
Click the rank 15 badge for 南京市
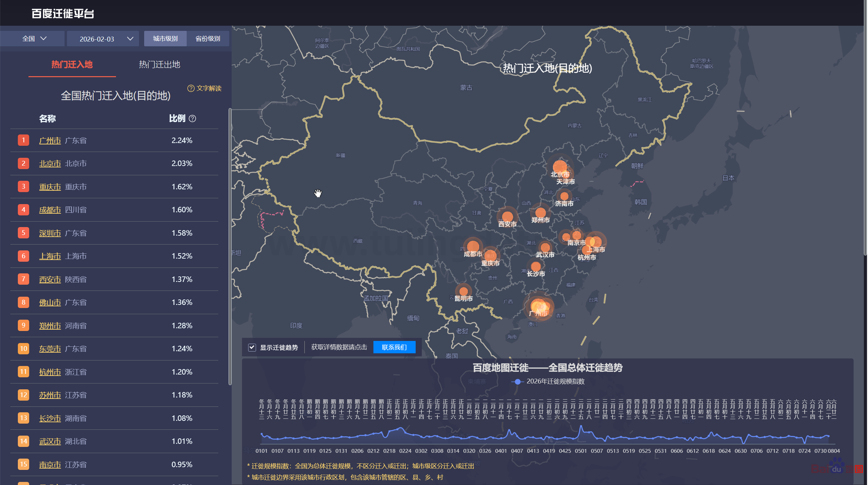[23, 464]
